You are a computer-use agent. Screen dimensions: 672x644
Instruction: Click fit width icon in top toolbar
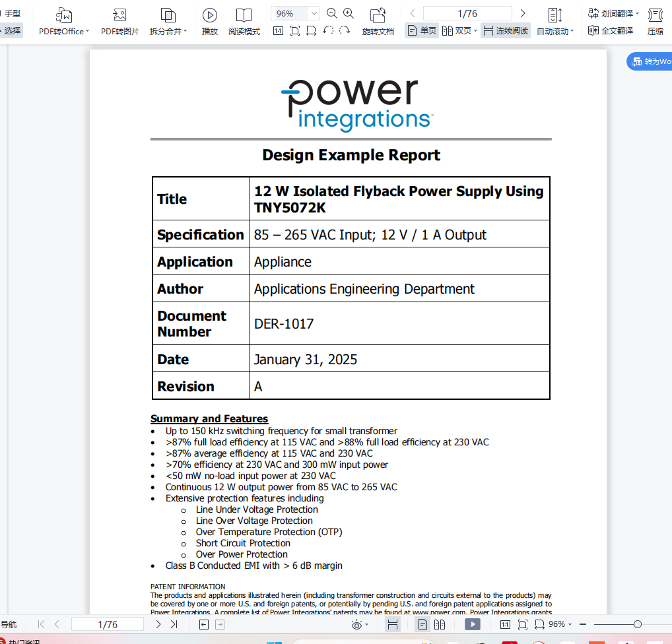[312, 31]
